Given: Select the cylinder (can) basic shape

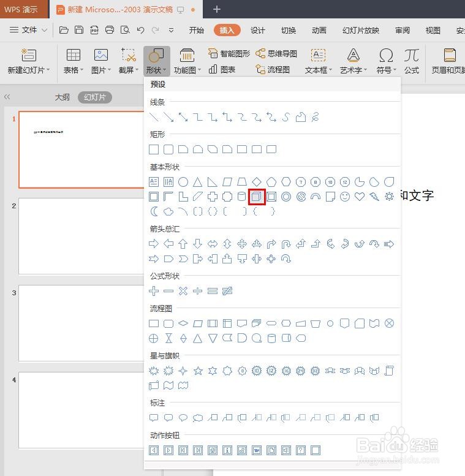Looking at the screenshot, I should (x=241, y=197).
